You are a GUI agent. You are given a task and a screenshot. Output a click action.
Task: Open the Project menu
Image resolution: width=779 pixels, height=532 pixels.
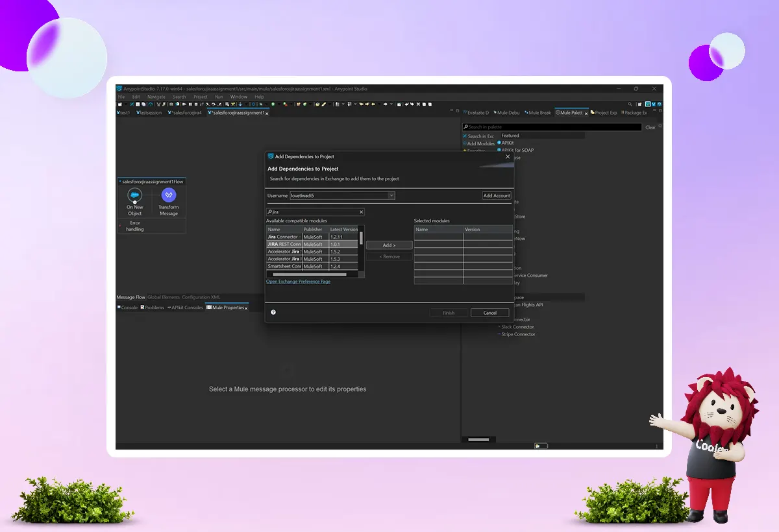click(201, 97)
